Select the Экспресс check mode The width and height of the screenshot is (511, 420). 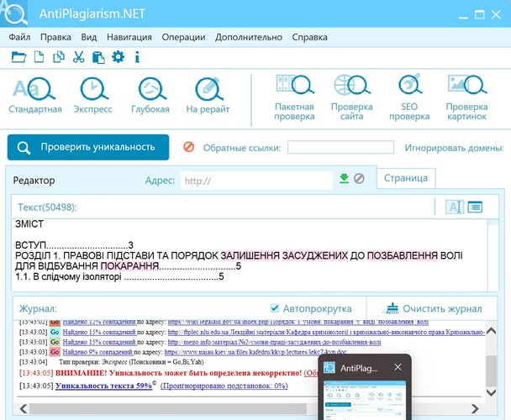click(x=93, y=95)
